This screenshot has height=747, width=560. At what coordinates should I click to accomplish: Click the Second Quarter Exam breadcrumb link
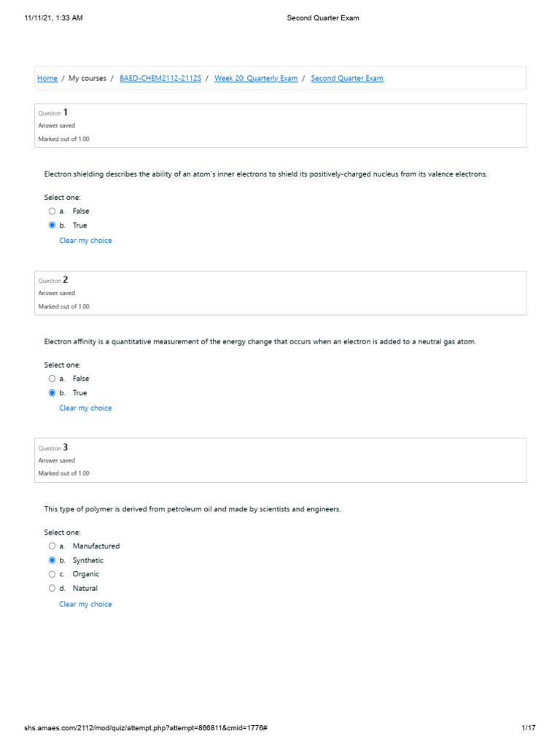[347, 78]
